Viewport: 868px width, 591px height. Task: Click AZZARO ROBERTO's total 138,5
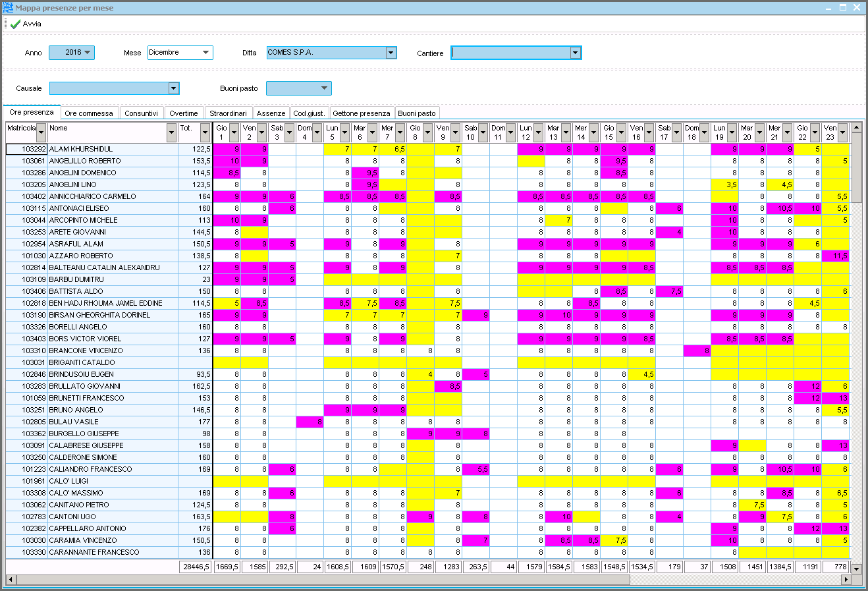tap(196, 256)
